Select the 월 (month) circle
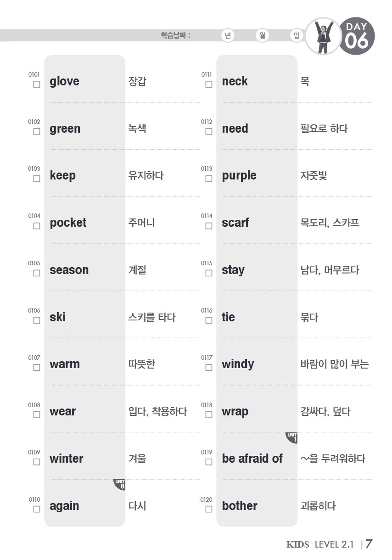Screen dimensions: 392x560 (x=262, y=35)
